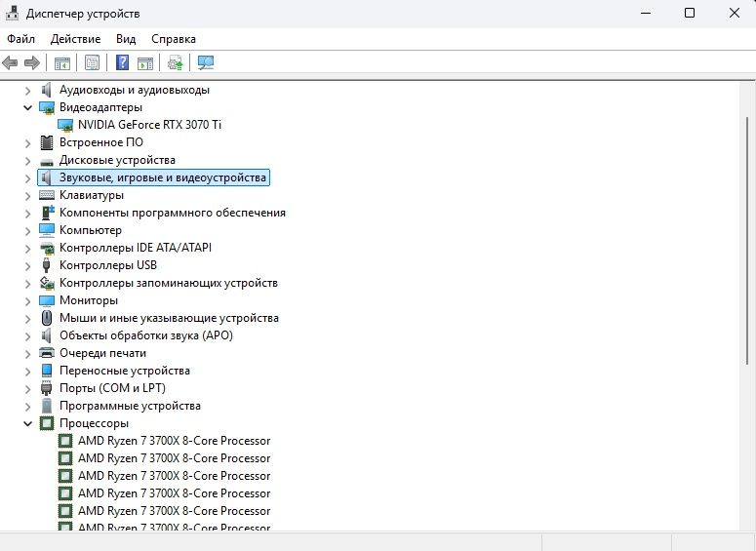Select the Звуковые, игровые и видеоустройства label
Image resolution: width=756 pixels, height=551 pixels.
tap(163, 177)
